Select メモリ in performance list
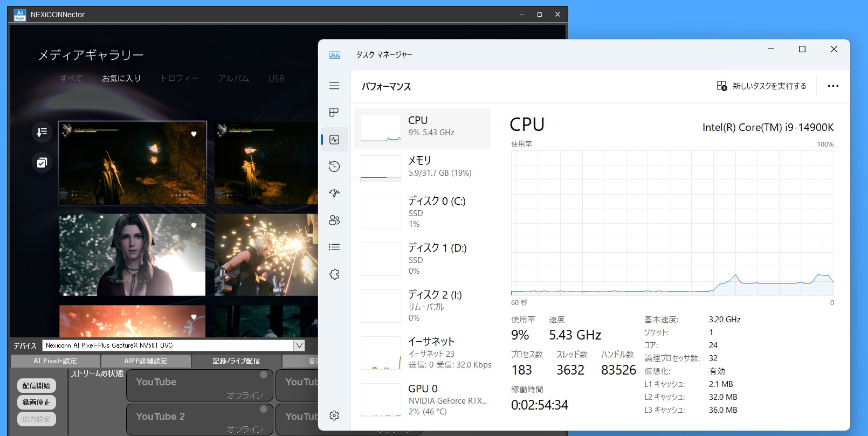The image size is (868, 436). point(422,168)
